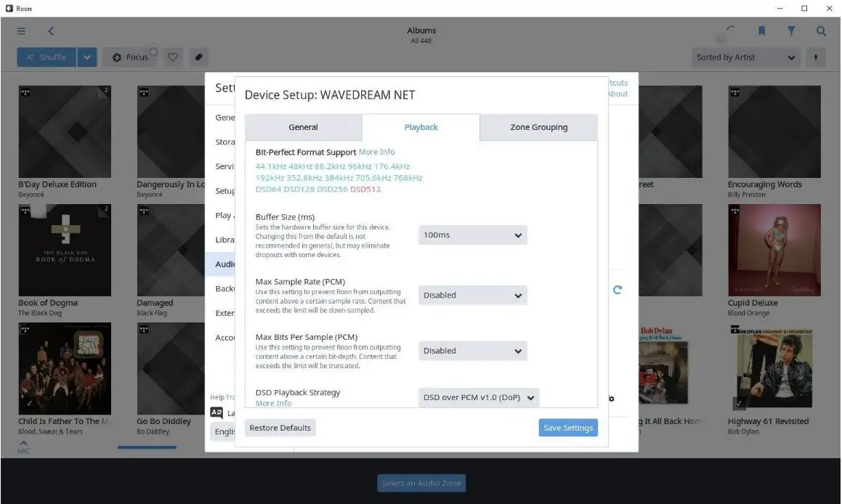Open the hamburger navigation menu
This screenshot has width=842, height=504.
[x=21, y=31]
